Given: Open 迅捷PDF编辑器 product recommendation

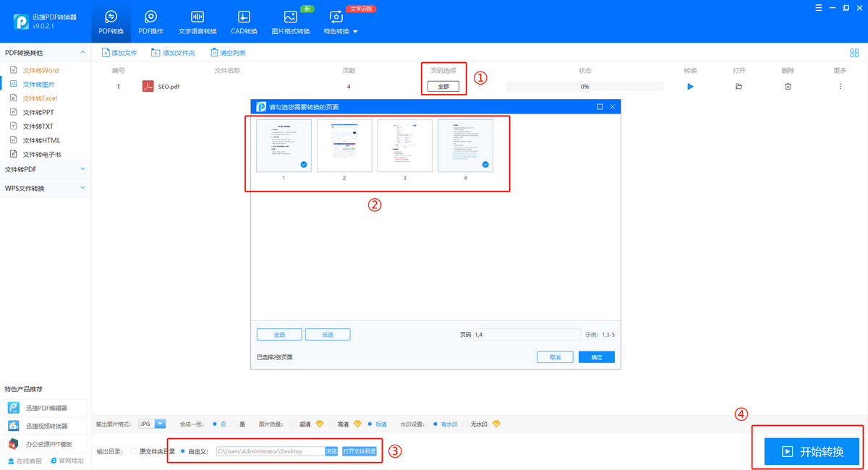Looking at the screenshot, I should pyautogui.click(x=46, y=408).
